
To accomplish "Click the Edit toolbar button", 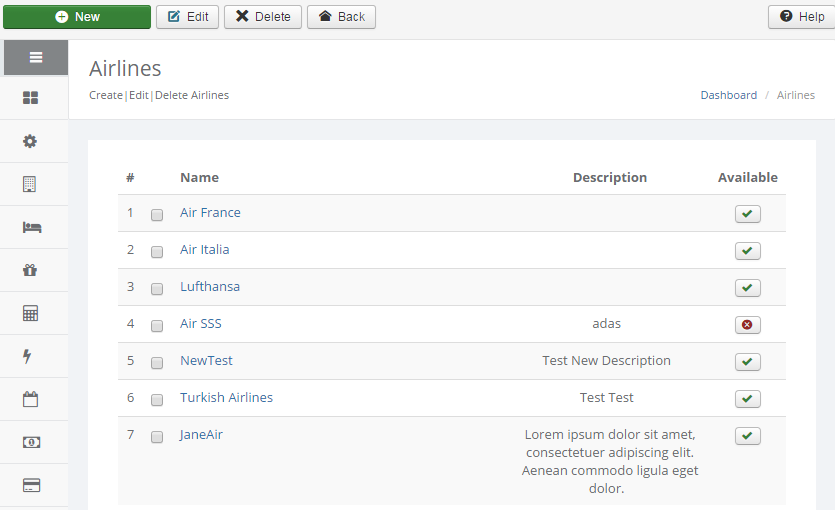I will pyautogui.click(x=187, y=17).
